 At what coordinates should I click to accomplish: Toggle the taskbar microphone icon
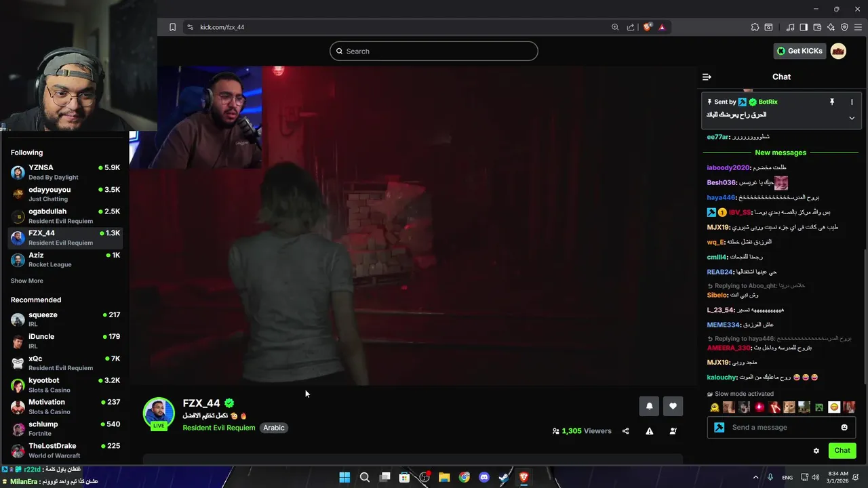pos(770,477)
